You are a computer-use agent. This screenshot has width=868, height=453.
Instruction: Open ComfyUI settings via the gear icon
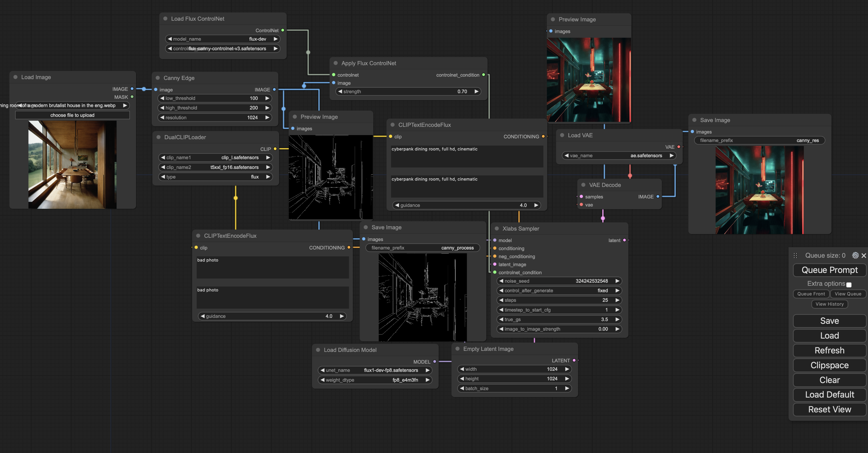click(x=856, y=255)
